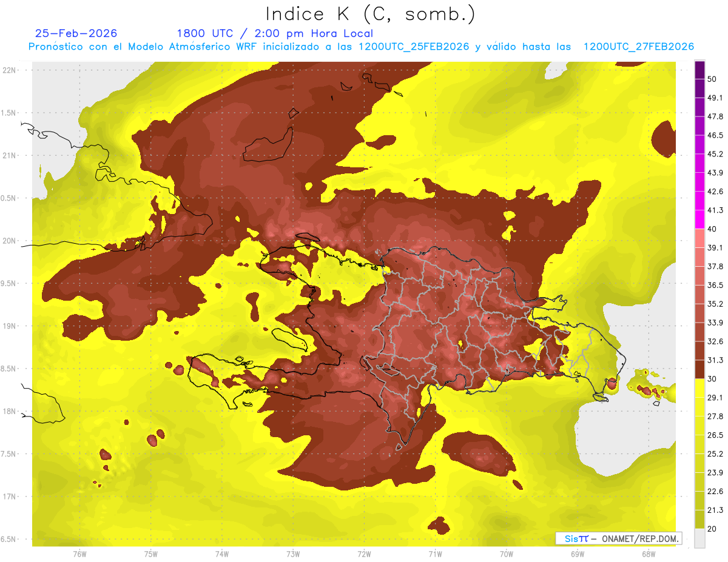Click the "37.8" value on the color scale
The image size is (728, 562).
[x=715, y=266]
